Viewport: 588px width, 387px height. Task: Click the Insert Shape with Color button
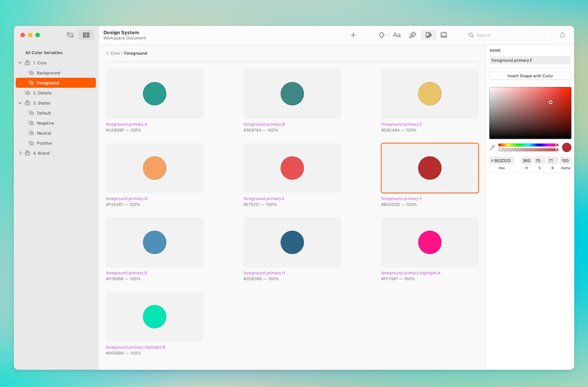point(530,76)
